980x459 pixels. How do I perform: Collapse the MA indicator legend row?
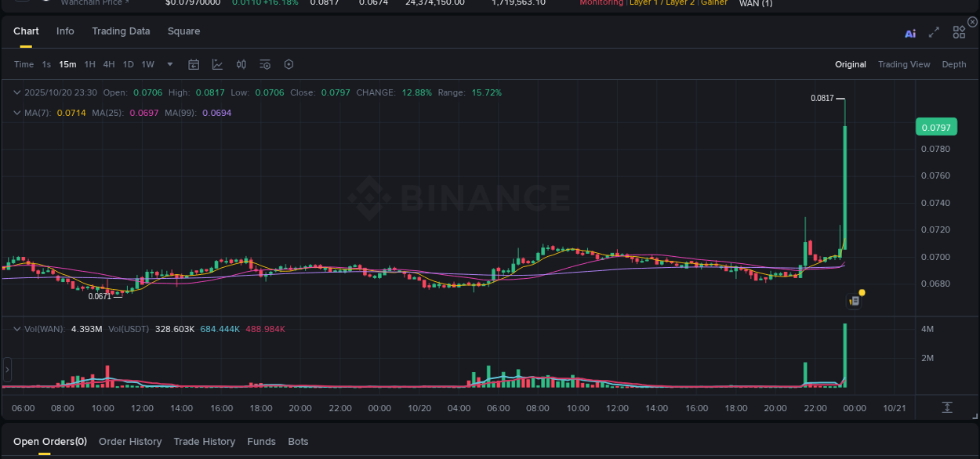click(x=16, y=112)
